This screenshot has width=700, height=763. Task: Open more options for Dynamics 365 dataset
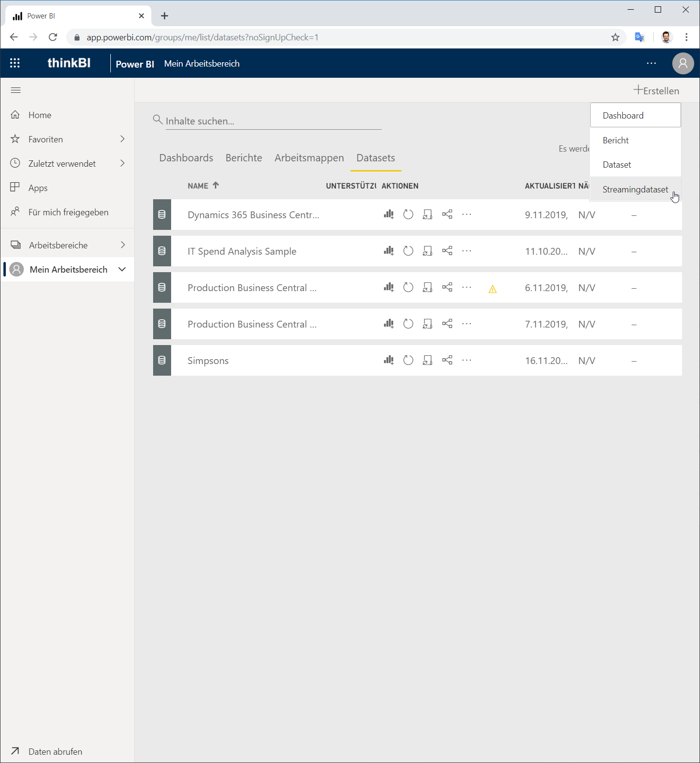click(467, 214)
